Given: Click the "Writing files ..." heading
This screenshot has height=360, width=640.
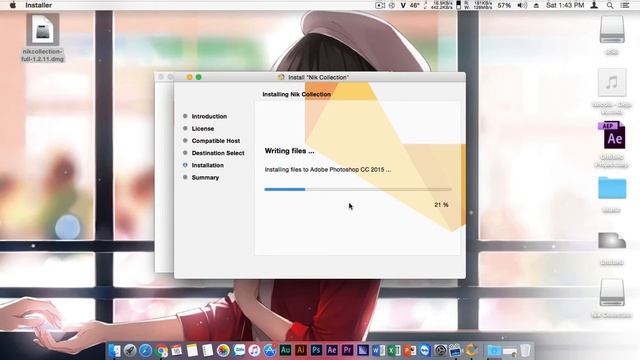Looking at the screenshot, I should pos(289,151).
